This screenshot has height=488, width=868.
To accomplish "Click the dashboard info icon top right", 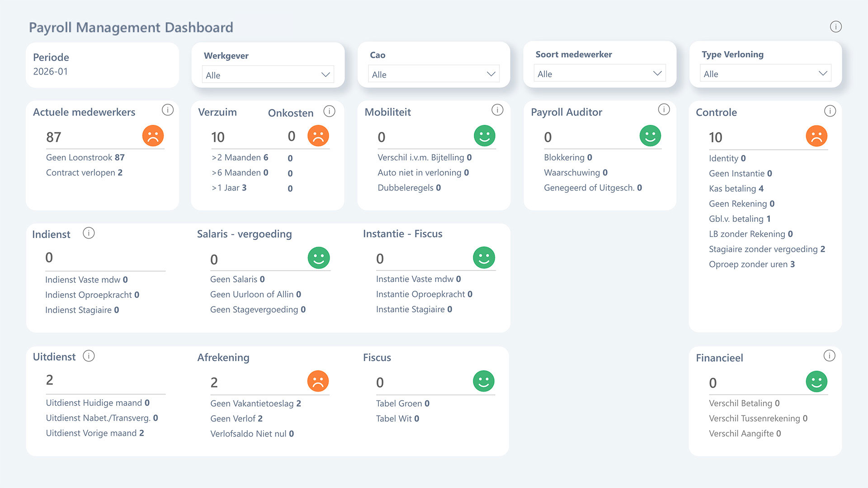I will click(835, 27).
